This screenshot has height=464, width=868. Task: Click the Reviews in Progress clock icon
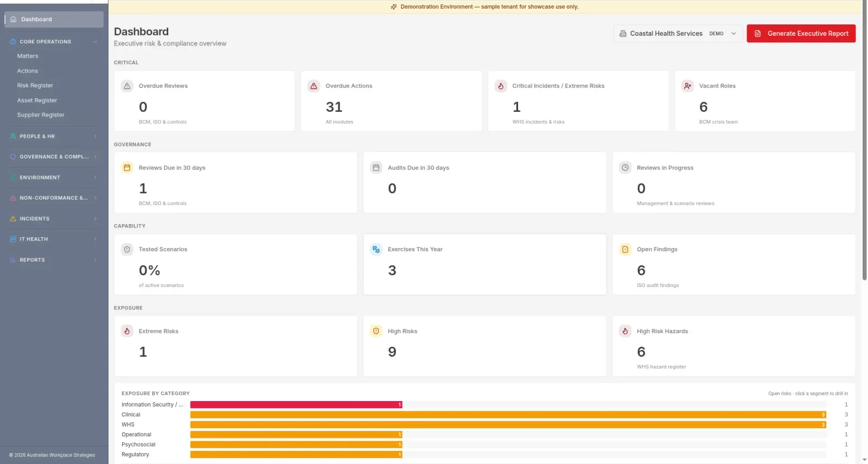[625, 168]
